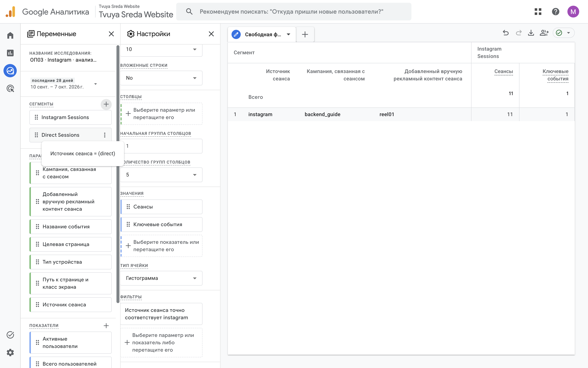Click the checkmark circle icon in sidebar
The width and height of the screenshot is (588, 368).
point(10,335)
